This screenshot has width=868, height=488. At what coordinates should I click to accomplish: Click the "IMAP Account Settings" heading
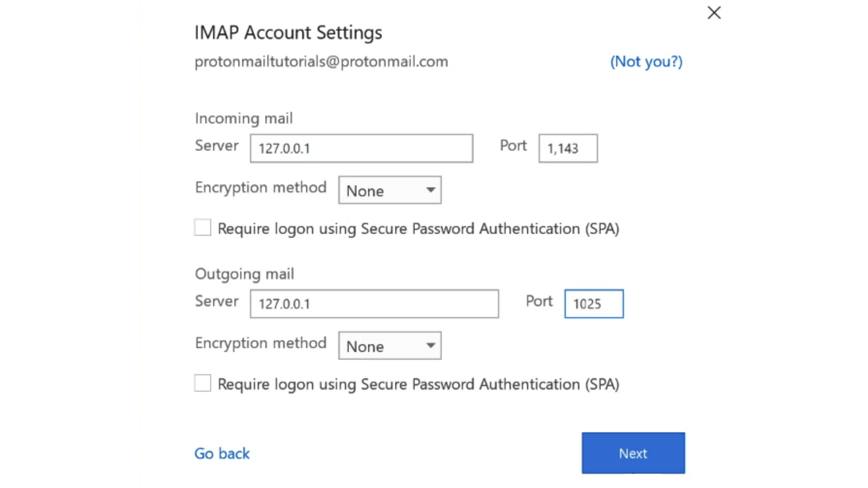288,33
